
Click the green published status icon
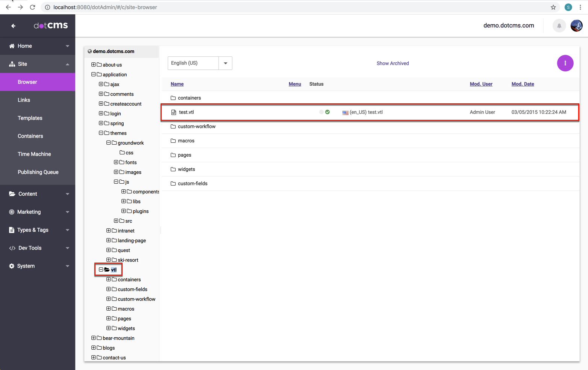click(x=327, y=112)
